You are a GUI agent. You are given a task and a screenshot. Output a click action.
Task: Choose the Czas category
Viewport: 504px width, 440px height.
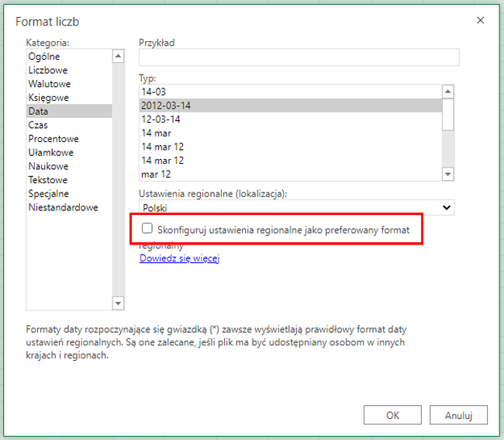(69, 125)
